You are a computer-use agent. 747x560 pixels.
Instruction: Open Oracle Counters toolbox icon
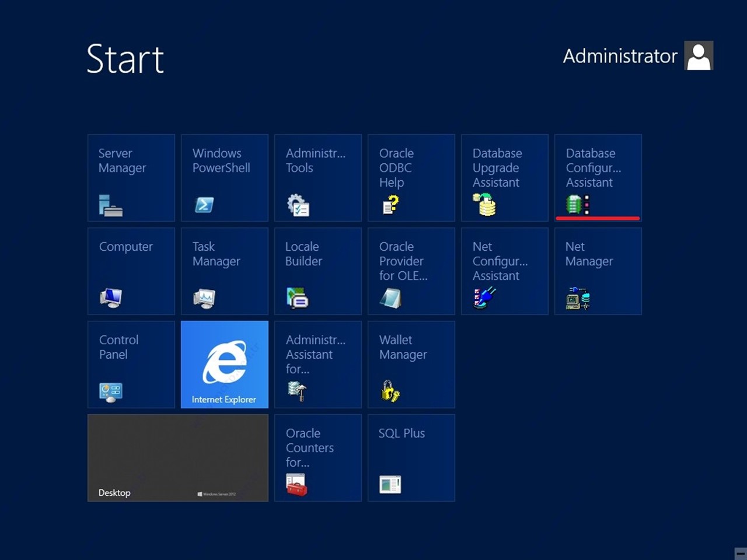[296, 485]
